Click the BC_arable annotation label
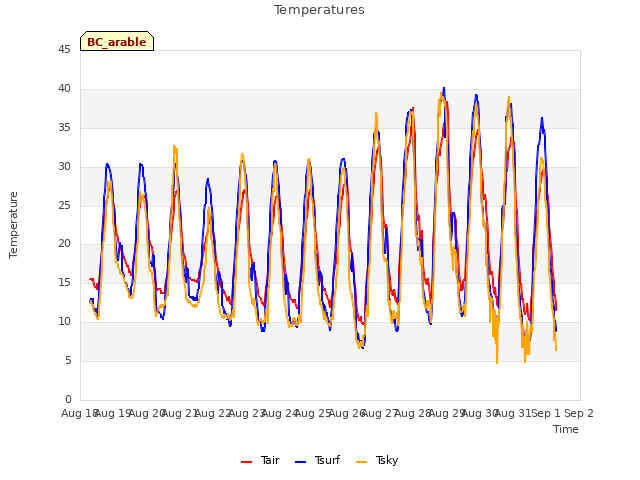 pos(117,41)
